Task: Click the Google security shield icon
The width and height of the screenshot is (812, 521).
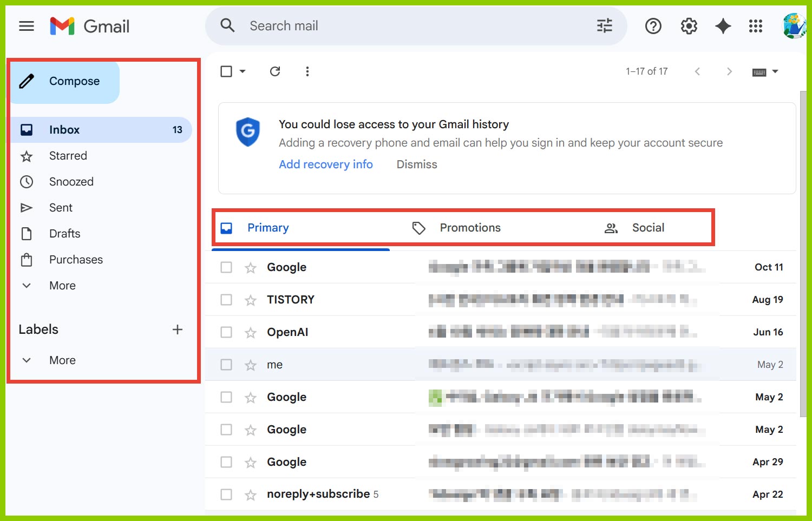Action: click(248, 131)
